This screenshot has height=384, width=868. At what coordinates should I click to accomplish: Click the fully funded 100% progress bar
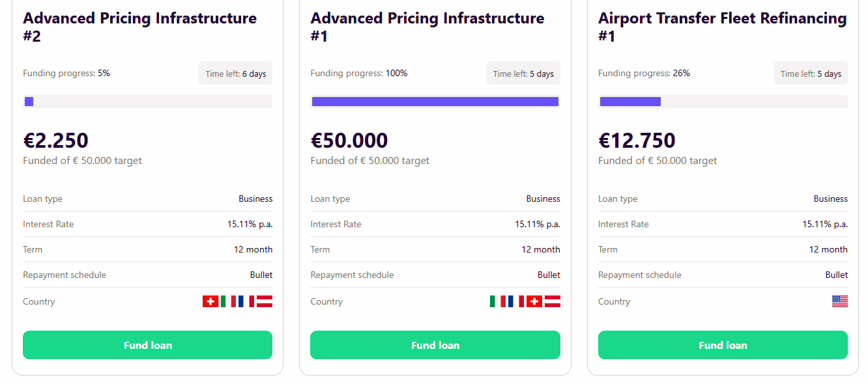point(435,102)
